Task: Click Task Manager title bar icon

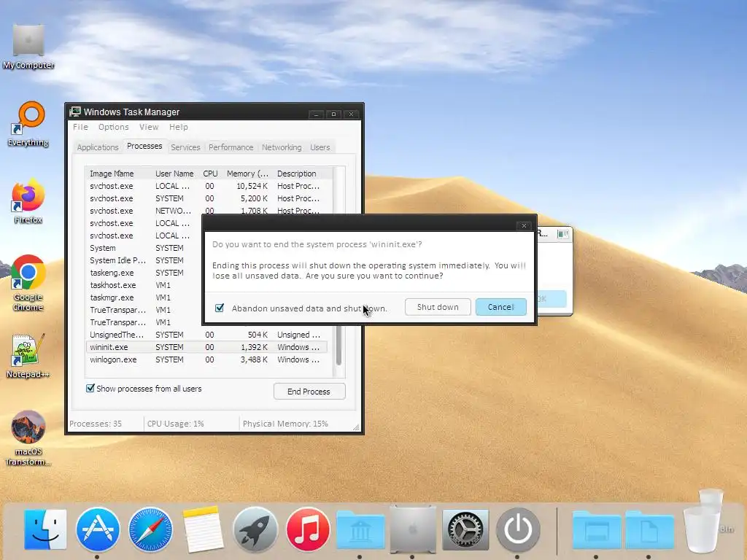Action: point(75,112)
